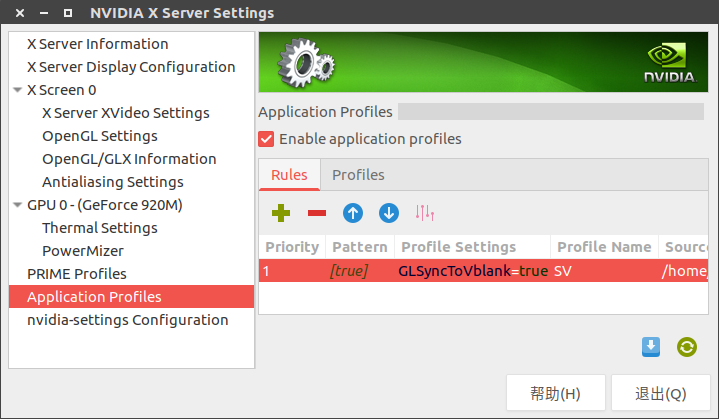Edit selected rule settings icon
Screen dimensions: 719x419
tap(425, 213)
